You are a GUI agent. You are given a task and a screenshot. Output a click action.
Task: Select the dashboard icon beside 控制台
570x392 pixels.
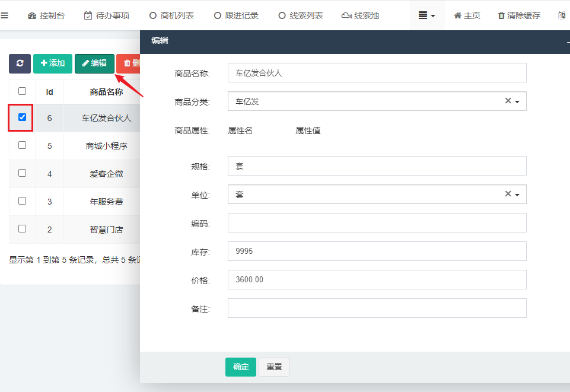pos(32,15)
